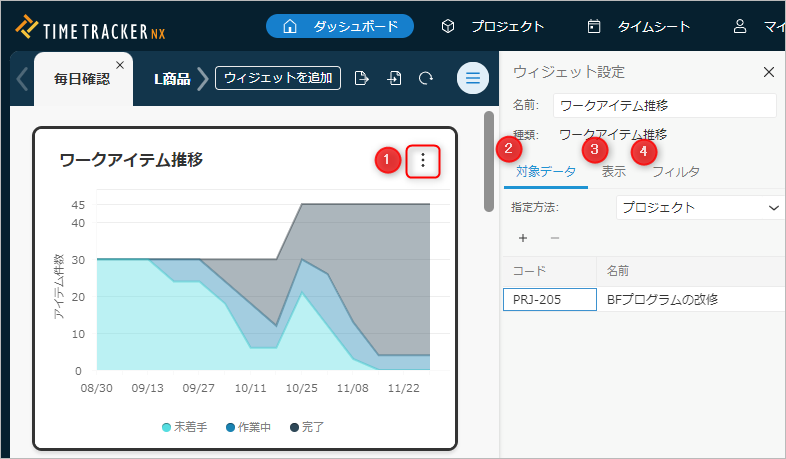The image size is (786, 459).
Task: Open the widget three-dot options menu
Action: [x=423, y=161]
